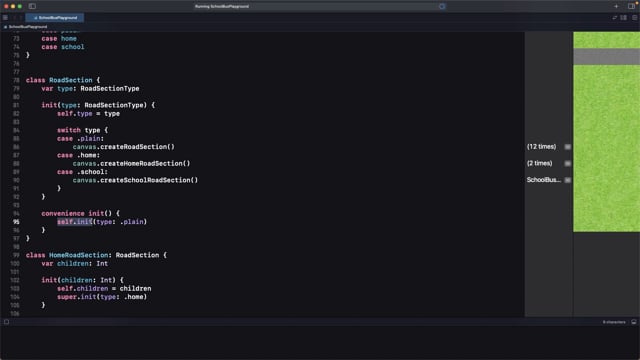This screenshot has height=360, width=640.
Task: Click line number 95 in the gutter
Action: pos(16,222)
